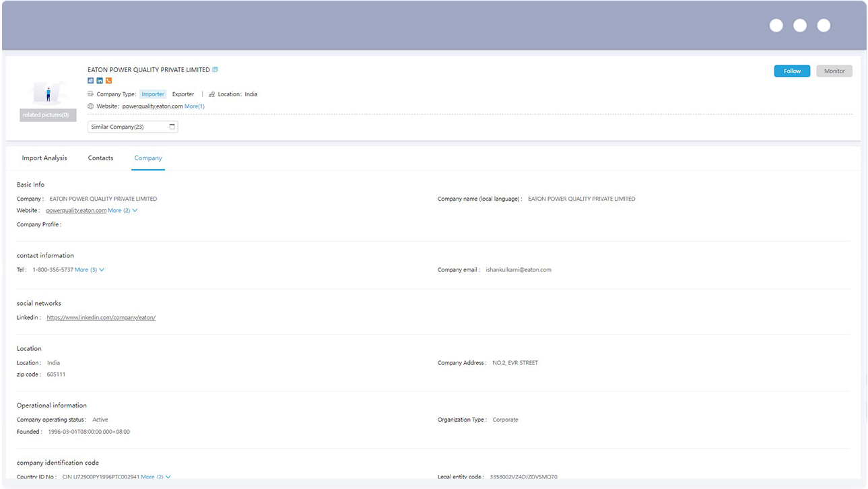Expand More (2) websites under Basic Info
The height and width of the screenshot is (489, 868).
[123, 211]
